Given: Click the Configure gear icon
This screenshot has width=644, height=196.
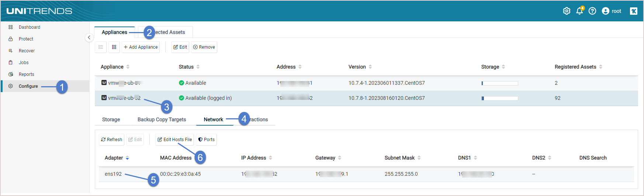Looking at the screenshot, I should coord(11,86).
